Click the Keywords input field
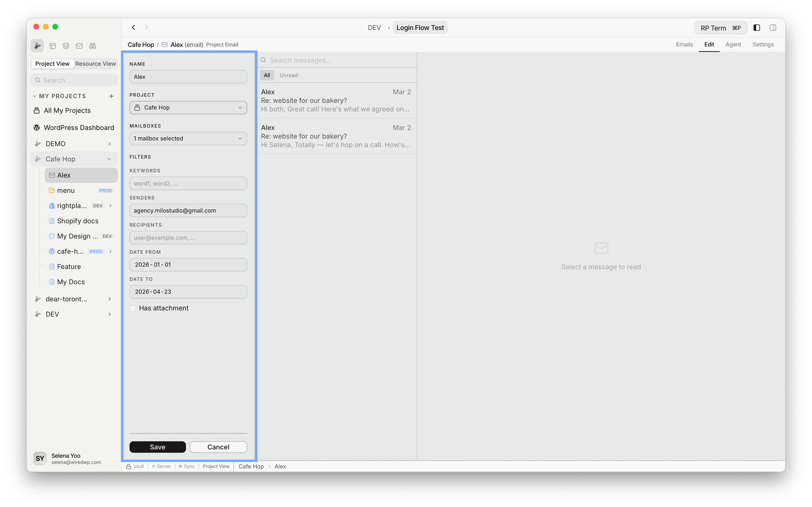This screenshot has height=507, width=812. [x=188, y=184]
